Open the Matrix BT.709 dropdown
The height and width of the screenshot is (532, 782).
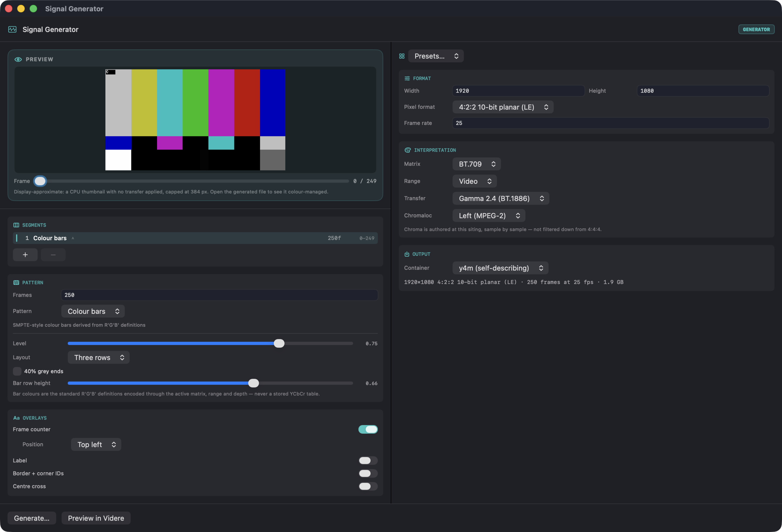[x=476, y=164]
